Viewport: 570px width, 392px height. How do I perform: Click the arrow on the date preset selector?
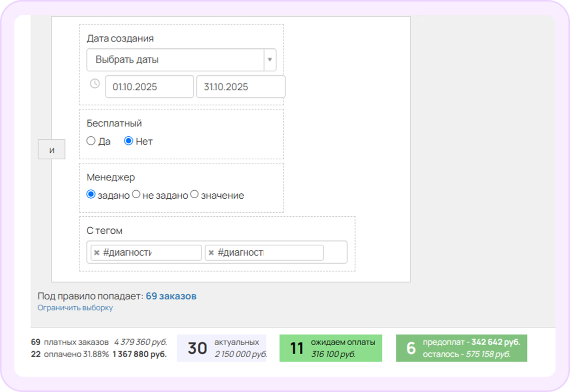[269, 59]
